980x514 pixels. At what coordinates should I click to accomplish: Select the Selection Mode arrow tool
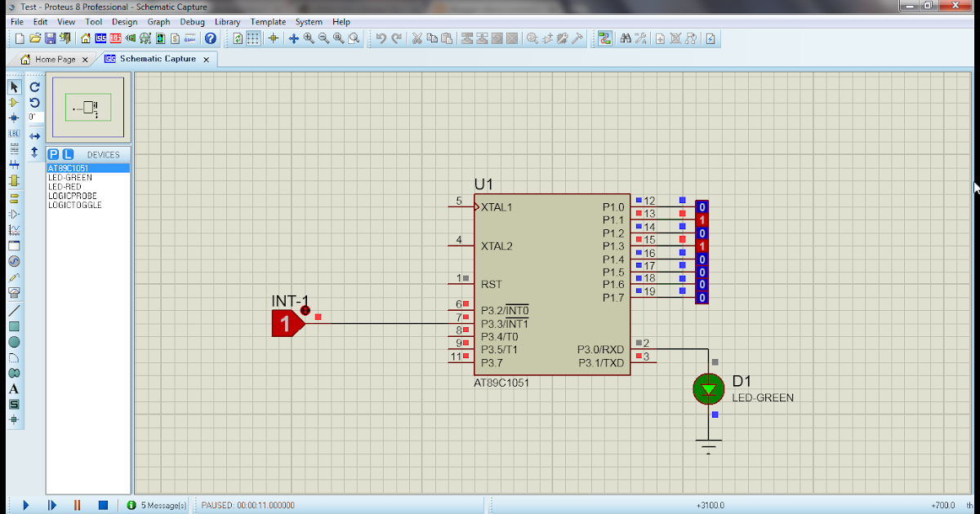tap(13, 87)
